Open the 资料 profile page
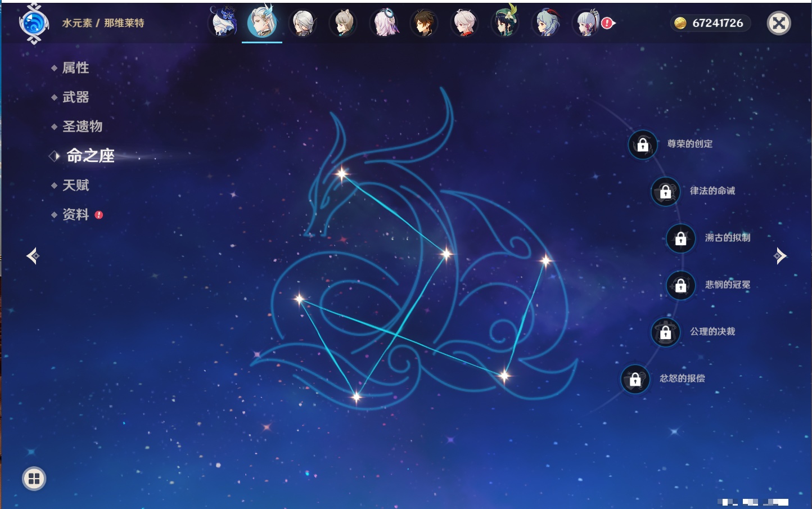The width and height of the screenshot is (812, 509). click(75, 214)
